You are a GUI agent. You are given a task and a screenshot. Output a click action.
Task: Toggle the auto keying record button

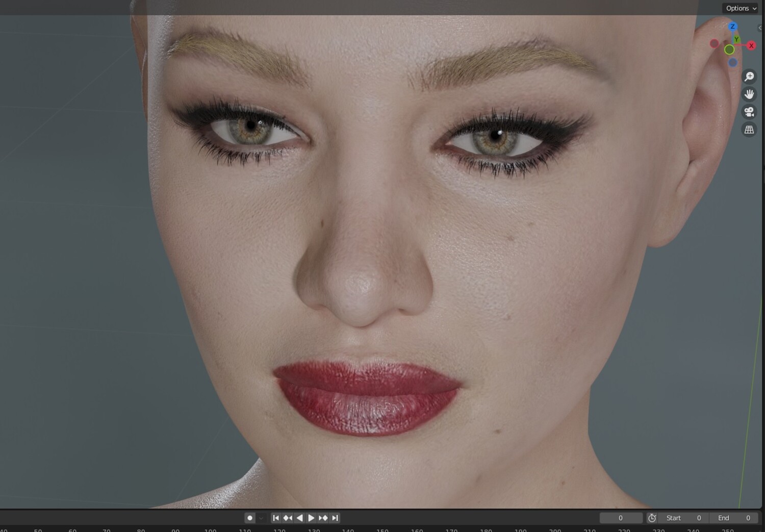(250, 518)
